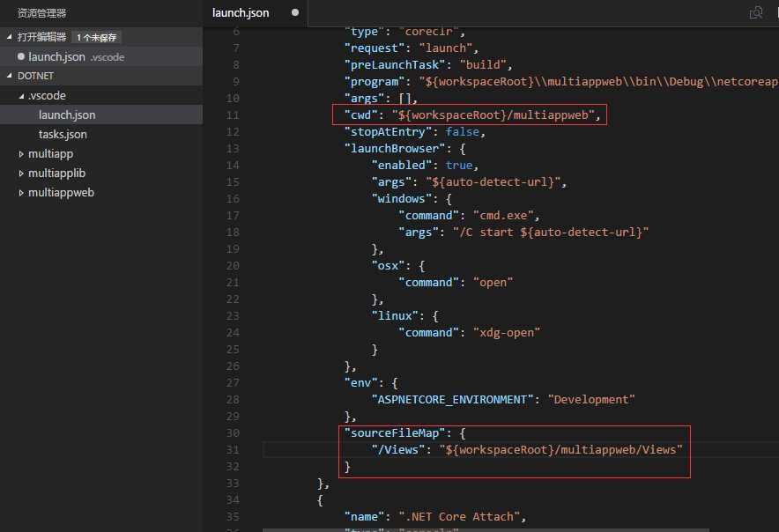Click the horizontal scrollbar below the editor

[x=486, y=530]
